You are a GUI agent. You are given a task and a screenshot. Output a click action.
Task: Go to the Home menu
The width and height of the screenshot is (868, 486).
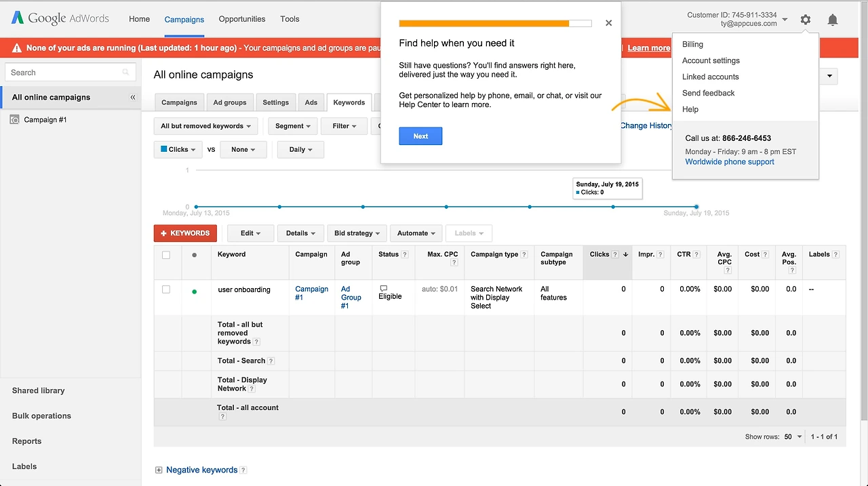click(x=139, y=19)
